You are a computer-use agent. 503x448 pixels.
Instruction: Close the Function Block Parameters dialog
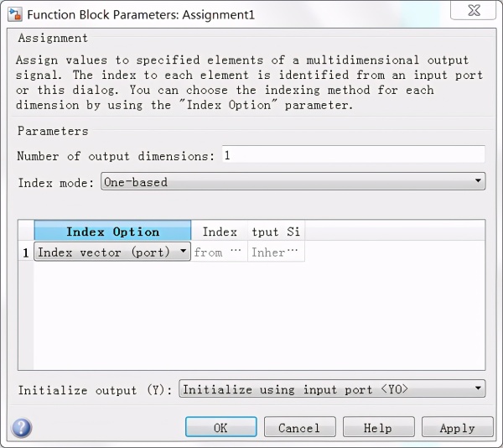[x=473, y=10]
